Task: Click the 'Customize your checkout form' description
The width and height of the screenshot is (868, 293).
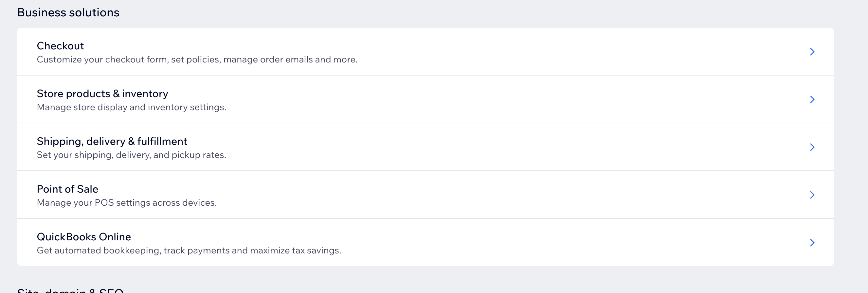Action: 197,60
